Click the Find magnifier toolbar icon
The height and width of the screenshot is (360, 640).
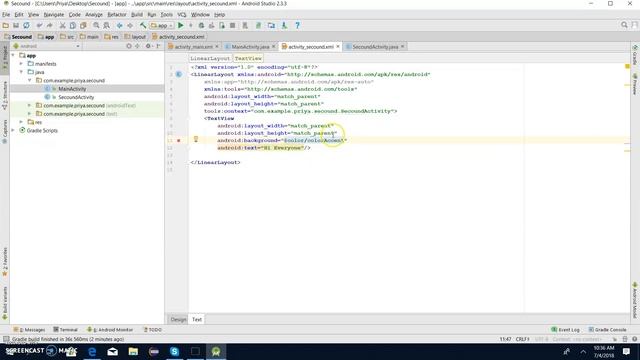(96, 25)
